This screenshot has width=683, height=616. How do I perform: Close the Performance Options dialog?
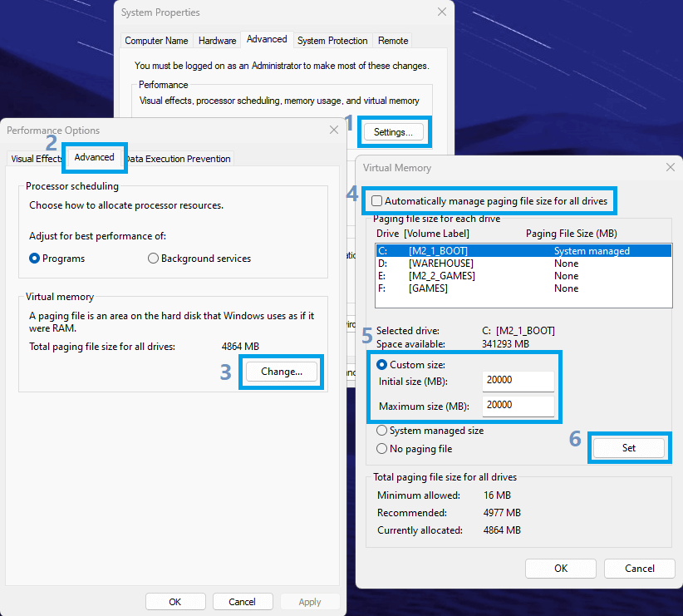tap(334, 130)
